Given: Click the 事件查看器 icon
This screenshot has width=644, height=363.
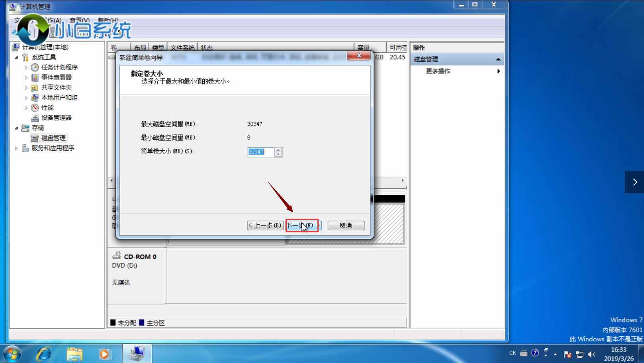Looking at the screenshot, I should pyautogui.click(x=35, y=77).
